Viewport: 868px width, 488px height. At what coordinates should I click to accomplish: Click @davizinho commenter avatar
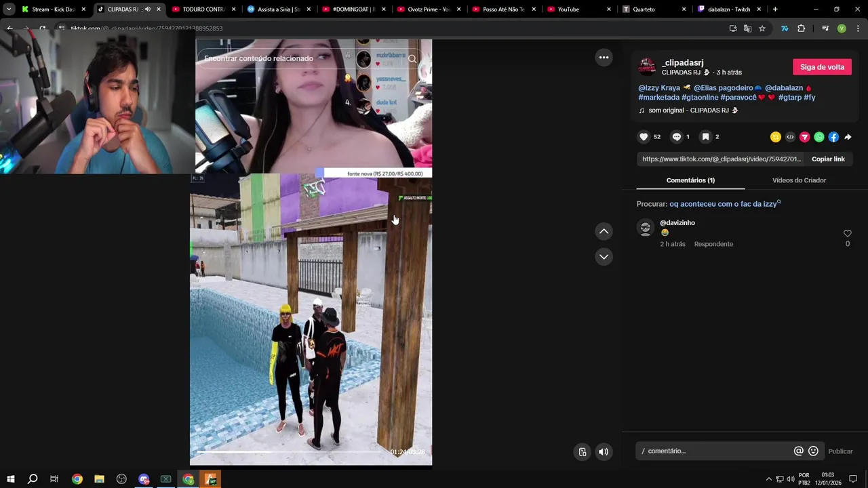[x=646, y=228]
